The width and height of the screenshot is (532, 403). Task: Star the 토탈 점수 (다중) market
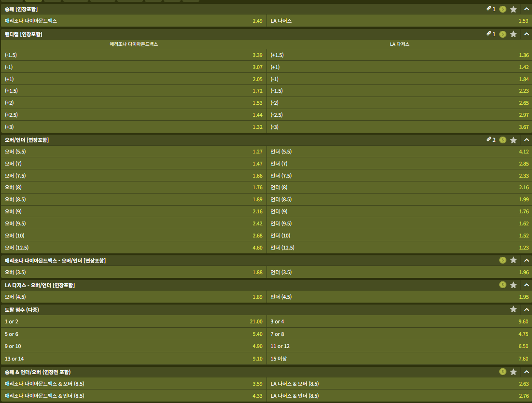point(513,309)
